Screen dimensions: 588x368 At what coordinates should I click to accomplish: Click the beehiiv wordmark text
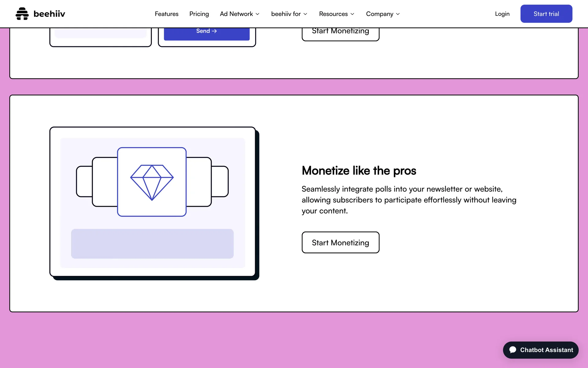pos(49,14)
